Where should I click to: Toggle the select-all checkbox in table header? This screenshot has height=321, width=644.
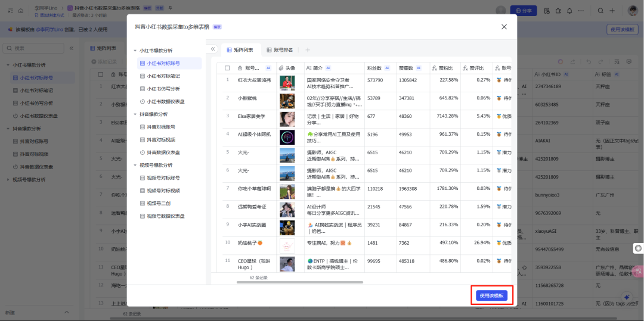[x=227, y=68]
